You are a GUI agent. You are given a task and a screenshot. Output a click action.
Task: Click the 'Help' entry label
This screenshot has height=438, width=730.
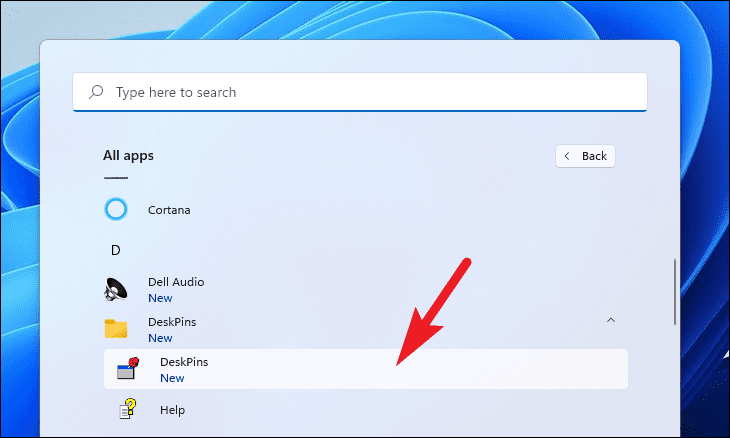coord(172,410)
